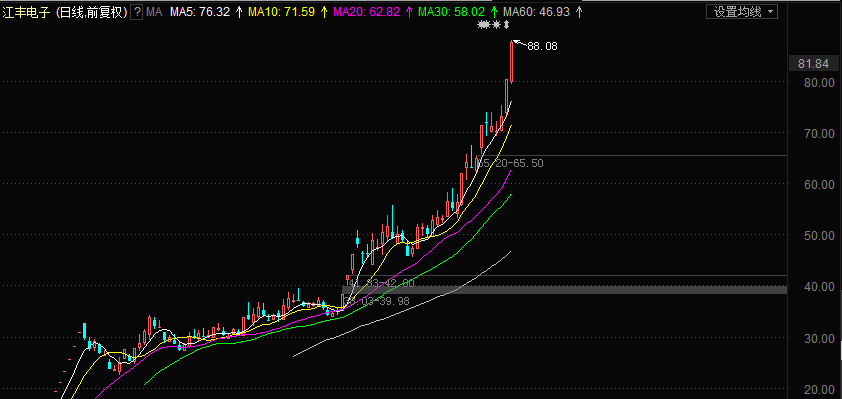Viewport: 842px width, 399px height.
Task: Click the 88.08 high price label
Action: point(542,47)
